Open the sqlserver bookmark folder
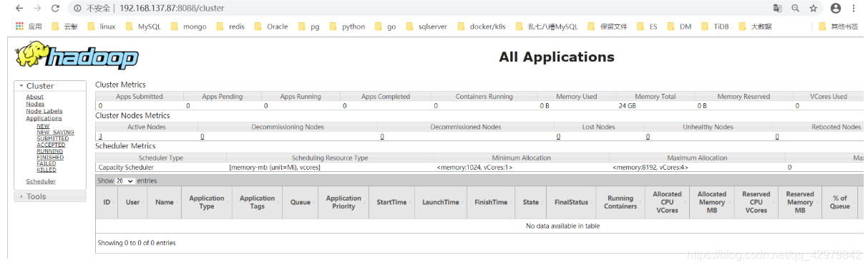868x268 pixels. (x=426, y=27)
